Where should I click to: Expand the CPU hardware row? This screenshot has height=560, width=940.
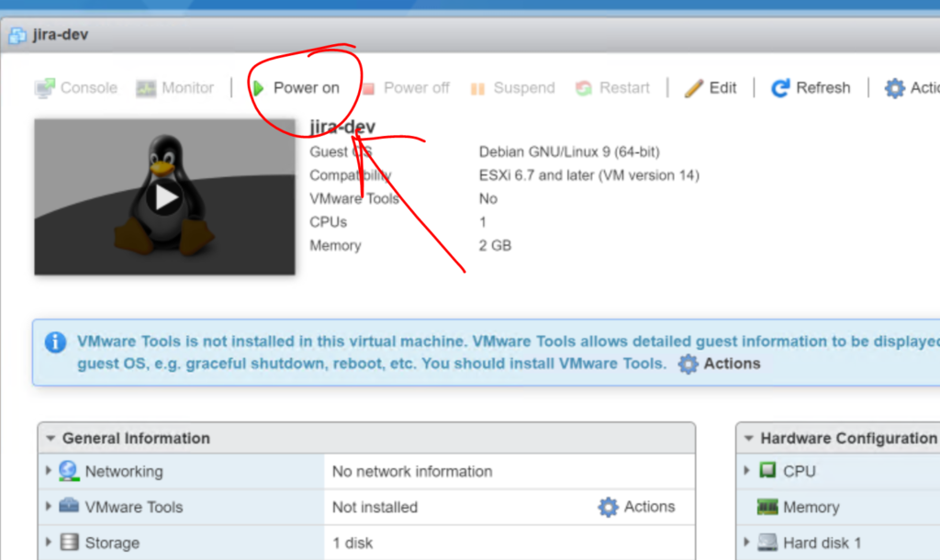[746, 471]
